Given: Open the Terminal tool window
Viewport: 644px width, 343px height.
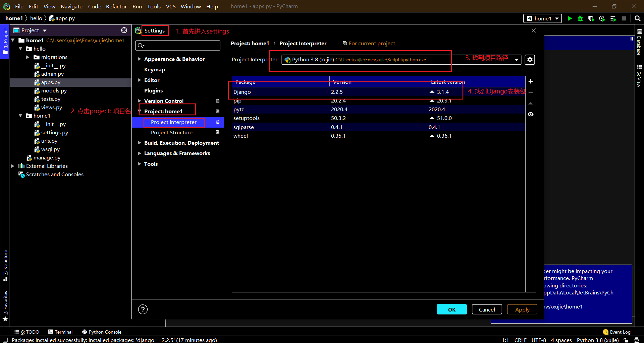Looking at the screenshot, I should pos(60,332).
